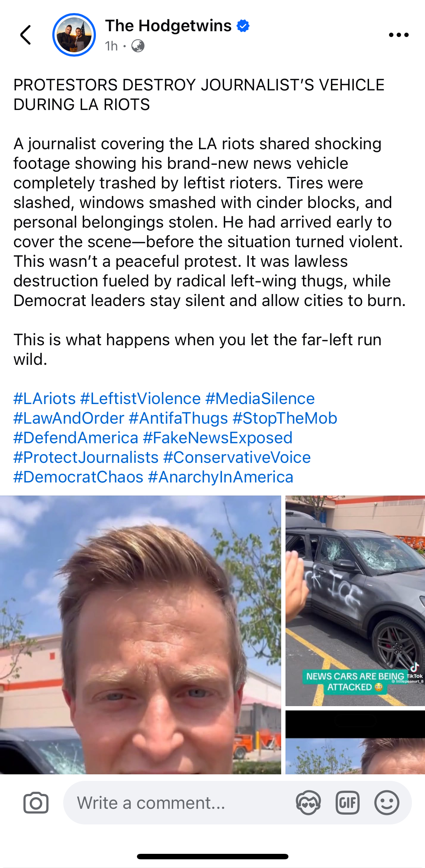Screen dimensions: 425x868
Task: Open the #ConservativeVoice hashtag
Action: click(x=237, y=457)
